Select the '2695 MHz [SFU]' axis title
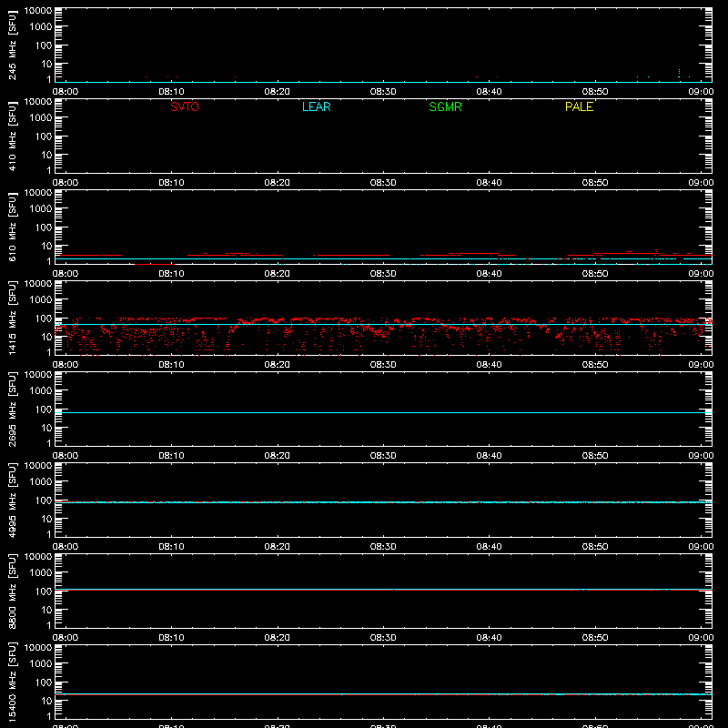Image resolution: width=728 pixels, height=728 pixels. click(x=12, y=409)
